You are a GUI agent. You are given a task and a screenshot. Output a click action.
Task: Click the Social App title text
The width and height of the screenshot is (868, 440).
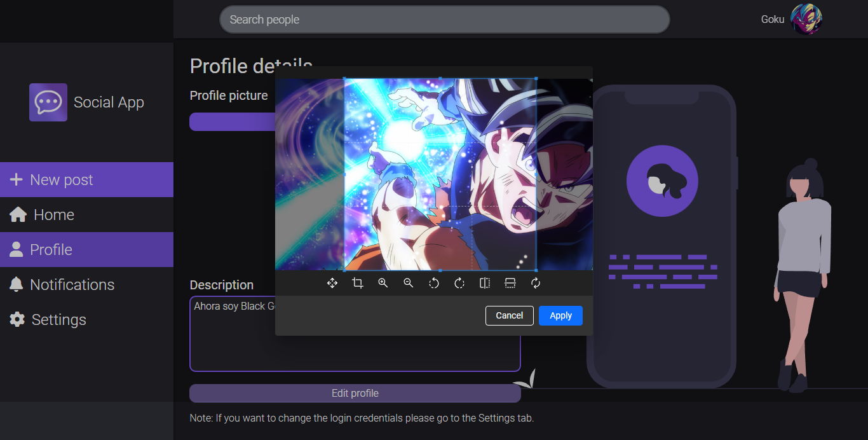pos(109,102)
